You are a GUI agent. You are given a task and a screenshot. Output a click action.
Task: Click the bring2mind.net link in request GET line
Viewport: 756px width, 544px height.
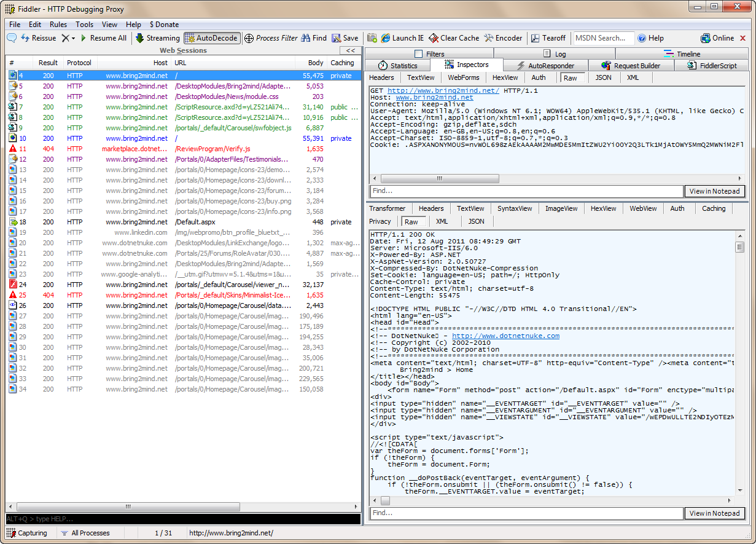(443, 90)
